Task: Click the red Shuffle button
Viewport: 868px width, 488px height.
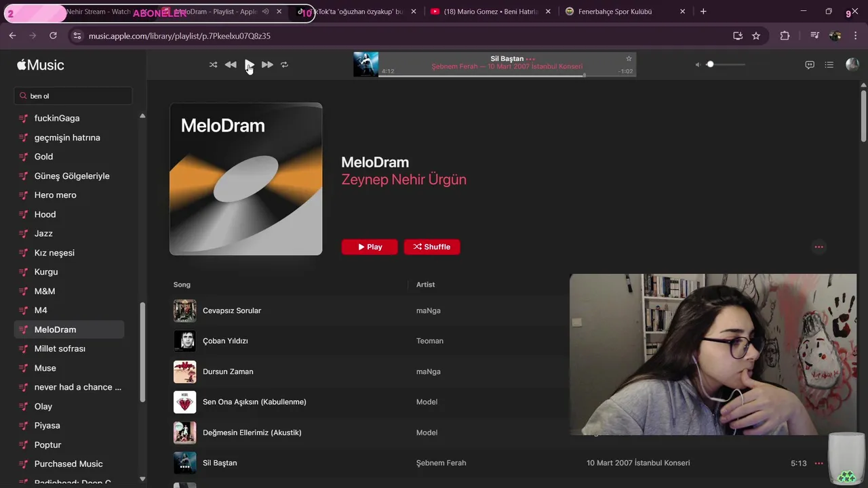Action: coord(432,247)
